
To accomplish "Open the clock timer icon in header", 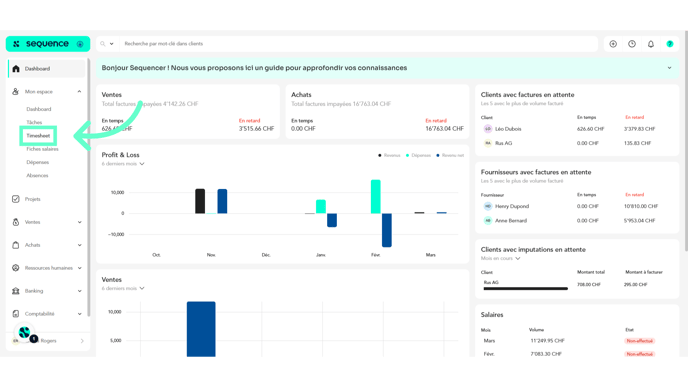I will (632, 44).
